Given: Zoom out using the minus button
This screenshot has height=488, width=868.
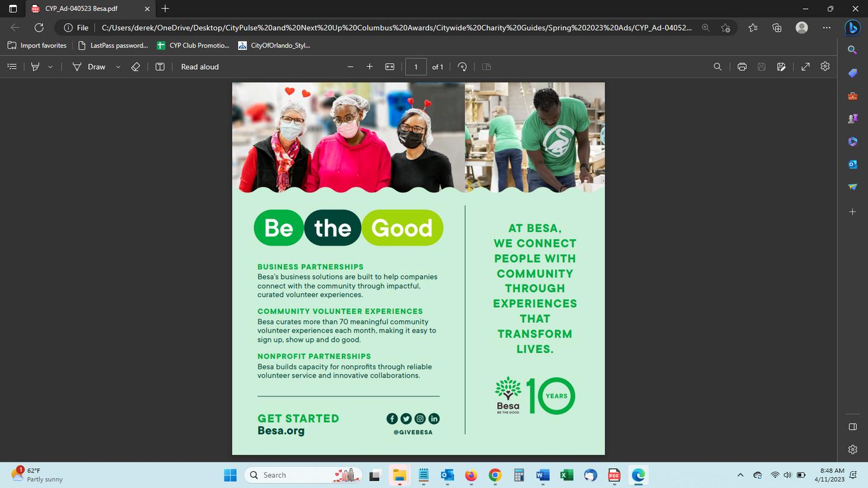Looking at the screenshot, I should tap(350, 67).
